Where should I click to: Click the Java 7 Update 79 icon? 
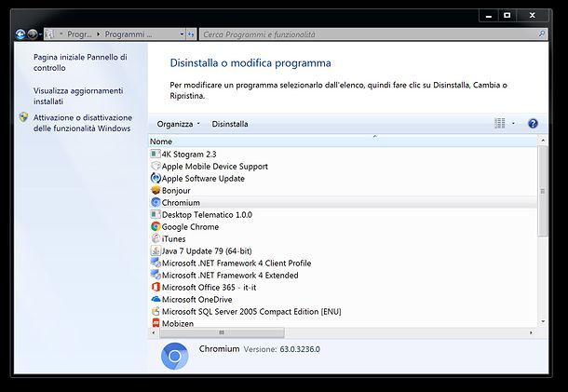156,250
